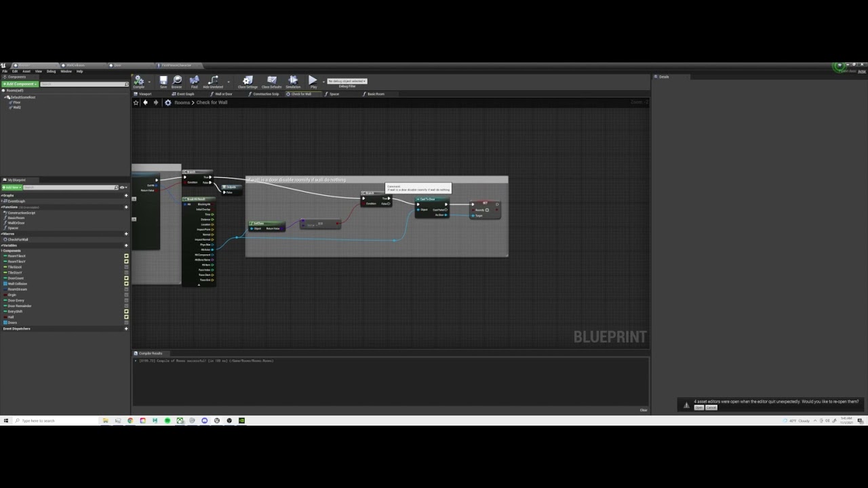Open the File menu
This screenshot has width=868, height=488.
click(x=5, y=71)
